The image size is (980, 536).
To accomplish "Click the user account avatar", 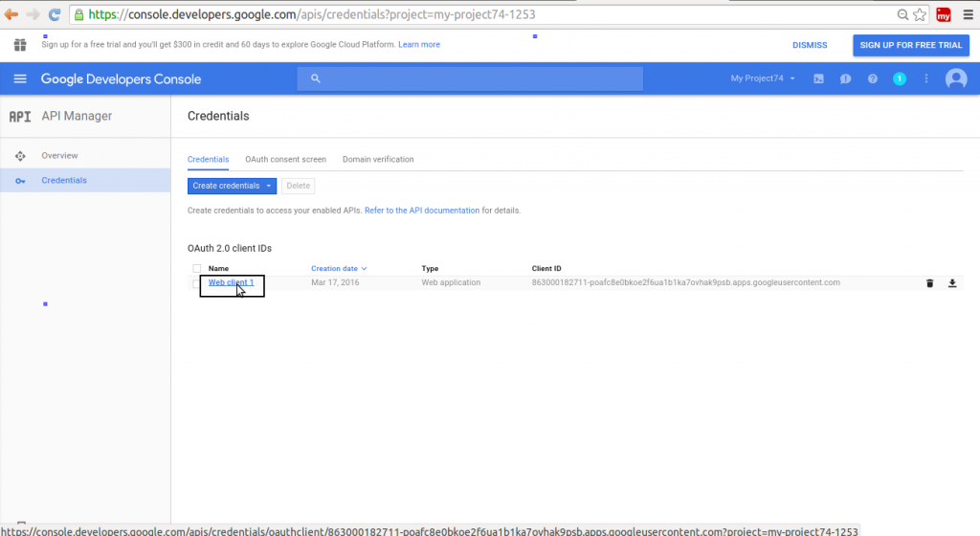I will [956, 78].
